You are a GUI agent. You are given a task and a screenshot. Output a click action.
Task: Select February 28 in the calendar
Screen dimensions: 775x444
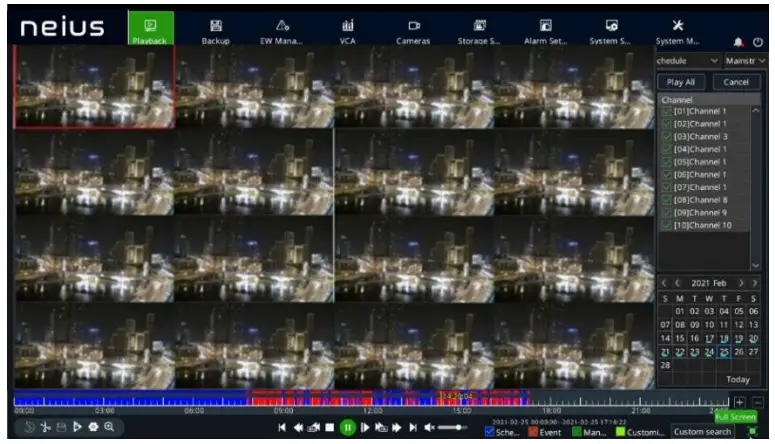point(665,365)
